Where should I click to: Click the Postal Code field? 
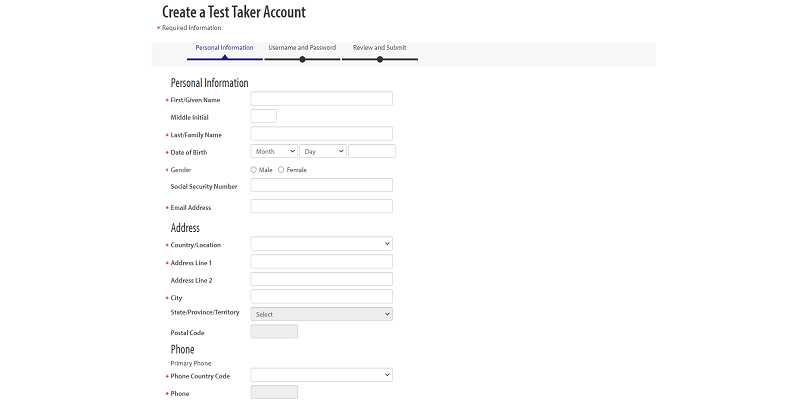(x=274, y=332)
